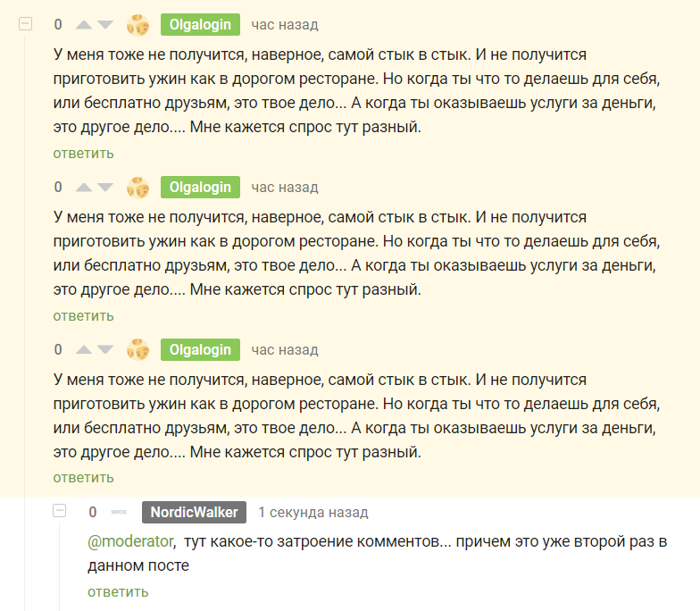This screenshot has width=700, height=611.
Task: Open the avatar on the third Olgalogin comment
Action: click(137, 350)
